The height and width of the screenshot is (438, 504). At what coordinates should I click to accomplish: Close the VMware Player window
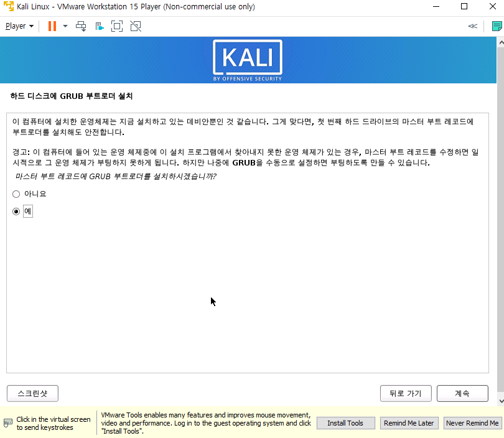tap(492, 6)
